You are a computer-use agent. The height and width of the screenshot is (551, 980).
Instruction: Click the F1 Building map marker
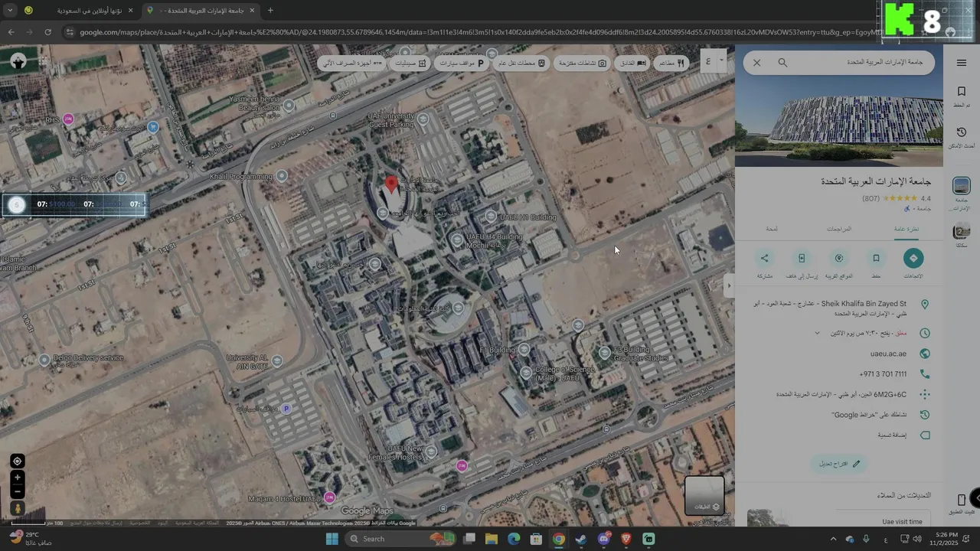[x=524, y=349]
